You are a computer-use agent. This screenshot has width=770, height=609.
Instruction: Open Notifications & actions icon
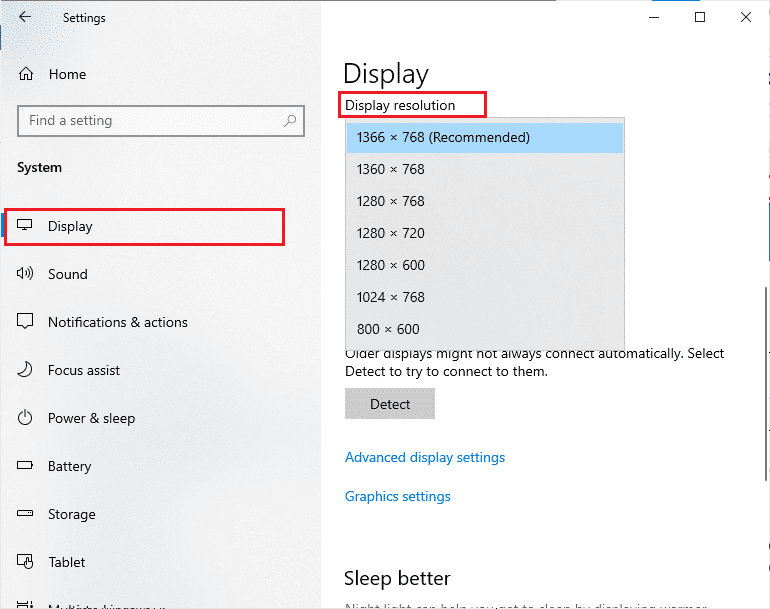click(26, 322)
